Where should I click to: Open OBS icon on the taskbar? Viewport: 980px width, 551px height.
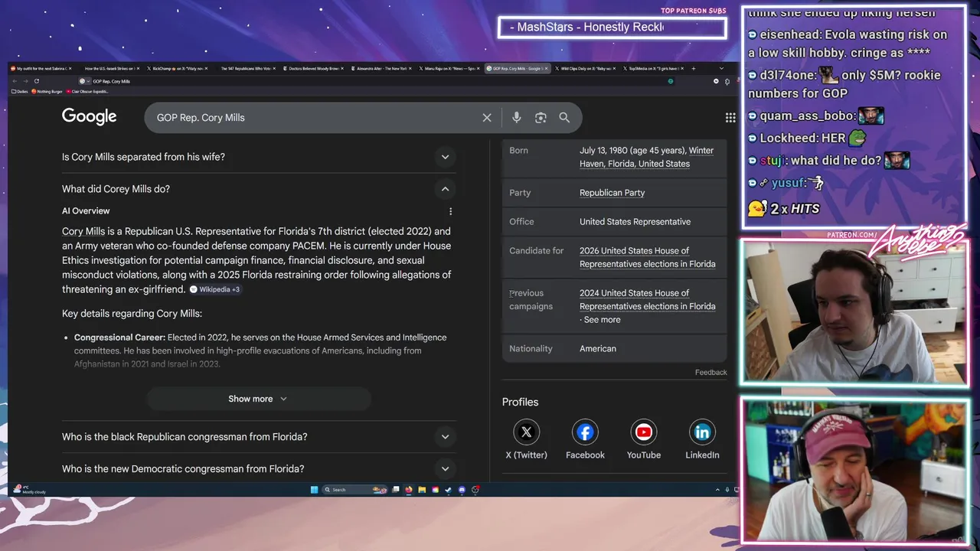[475, 490]
